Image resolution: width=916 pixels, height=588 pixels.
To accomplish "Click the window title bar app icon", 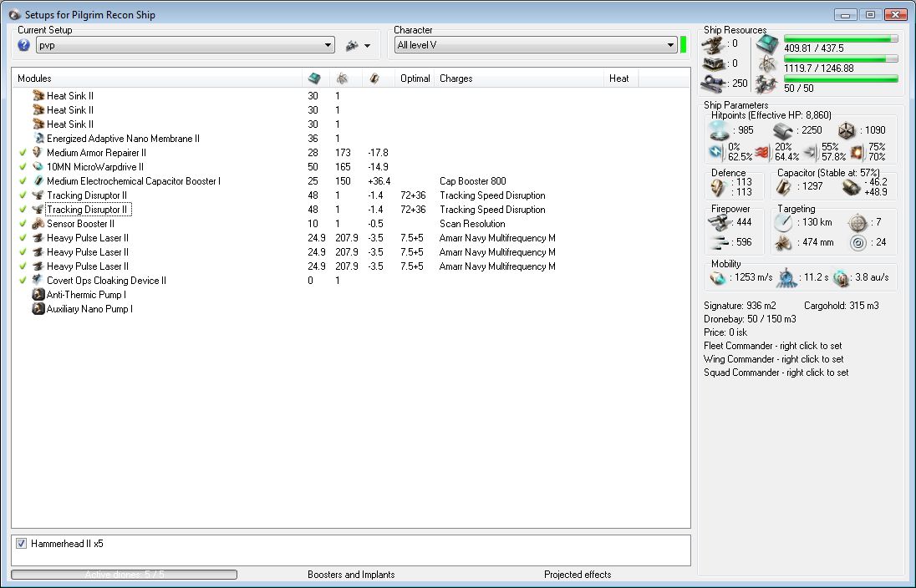I will tap(14, 14).
